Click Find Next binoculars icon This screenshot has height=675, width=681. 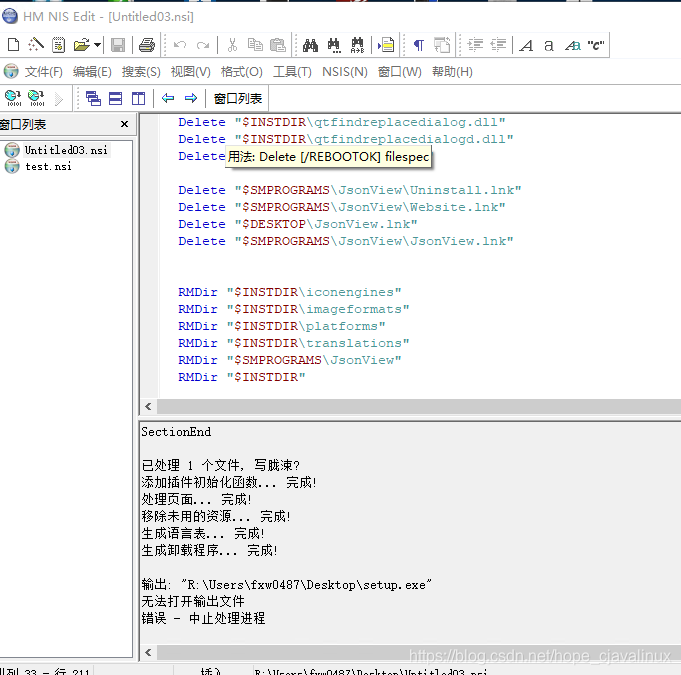tap(334, 45)
